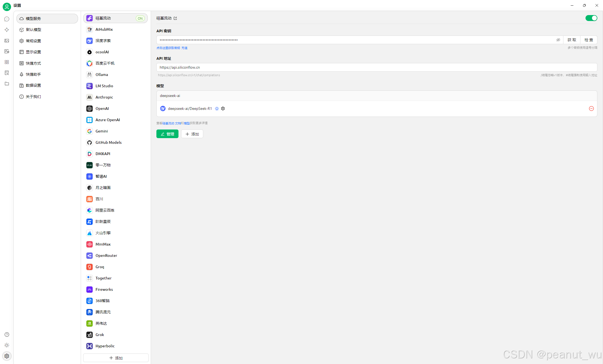Open the knowledge base sidebar icon

(7, 73)
